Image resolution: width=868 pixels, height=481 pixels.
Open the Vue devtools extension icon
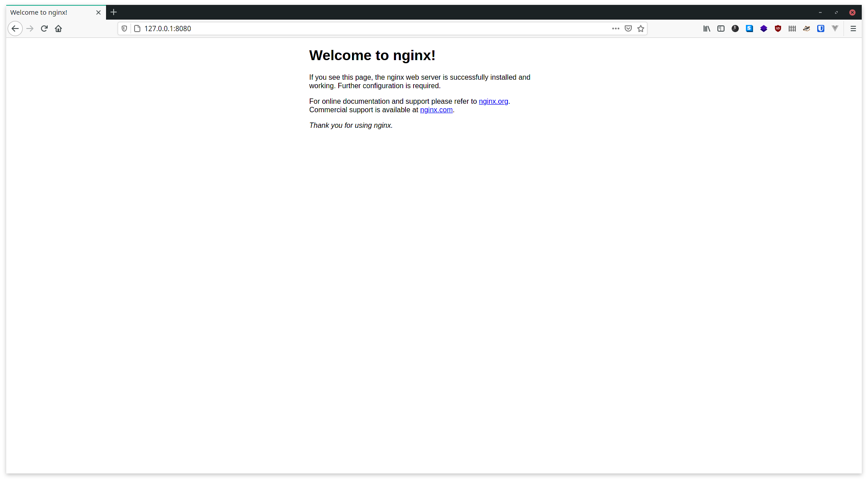[835, 29]
